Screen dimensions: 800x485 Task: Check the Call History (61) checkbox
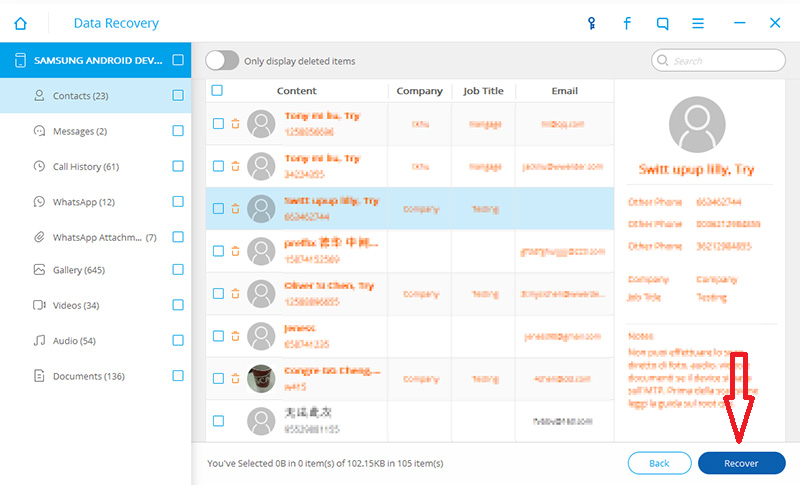point(178,166)
